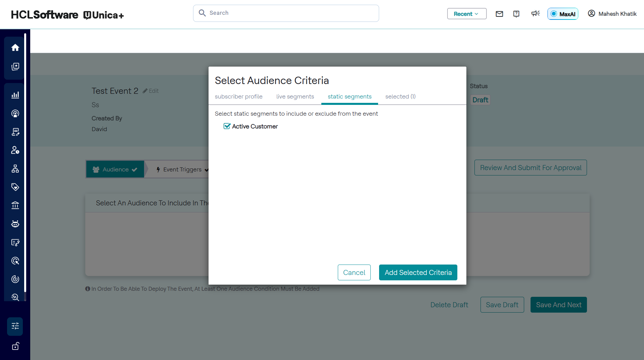Click the help question mark icon
This screenshot has width=644, height=360.
tap(516, 14)
